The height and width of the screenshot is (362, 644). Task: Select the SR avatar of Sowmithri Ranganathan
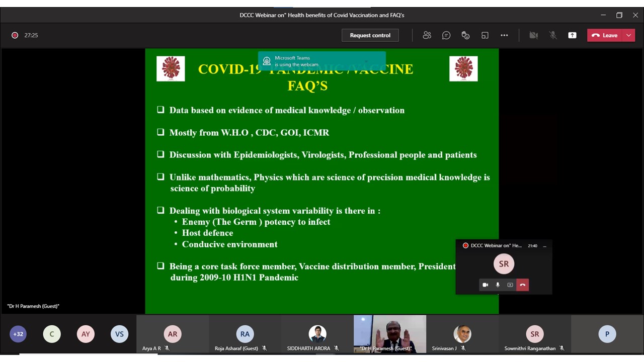coord(535,334)
